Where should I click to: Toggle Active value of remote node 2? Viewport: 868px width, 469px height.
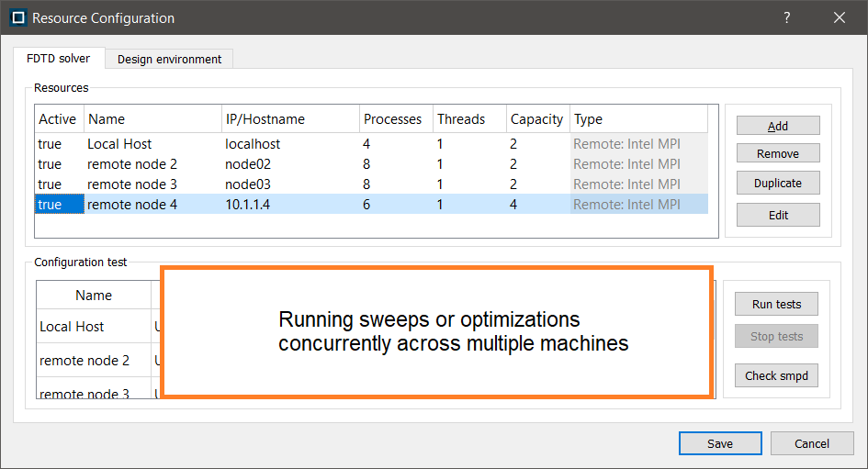51,164
